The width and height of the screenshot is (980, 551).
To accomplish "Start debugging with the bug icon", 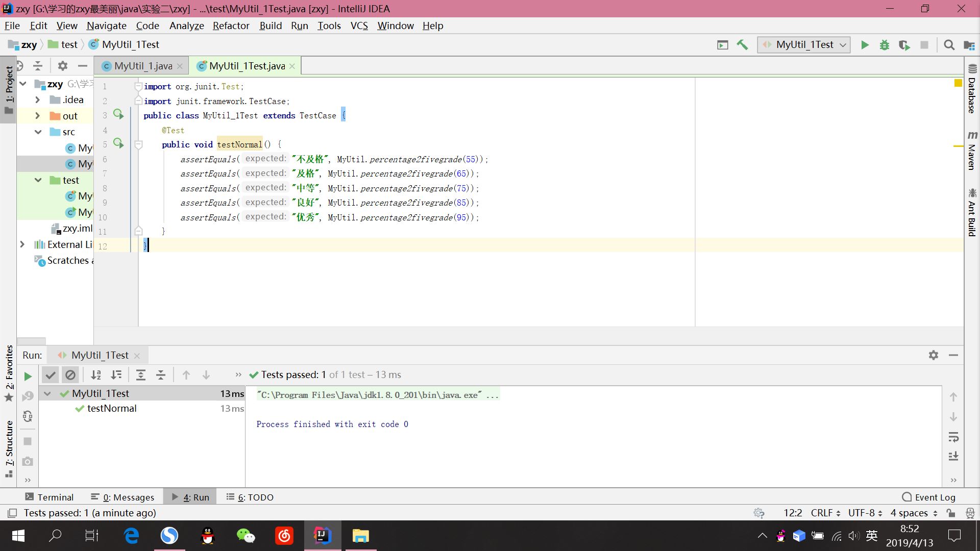I will [x=885, y=45].
